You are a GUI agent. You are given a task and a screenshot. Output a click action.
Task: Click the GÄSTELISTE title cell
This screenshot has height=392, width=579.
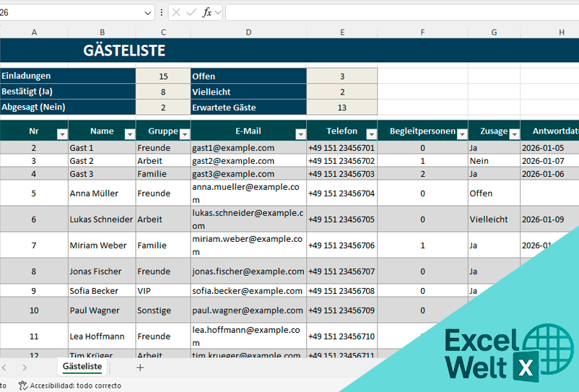pos(124,51)
